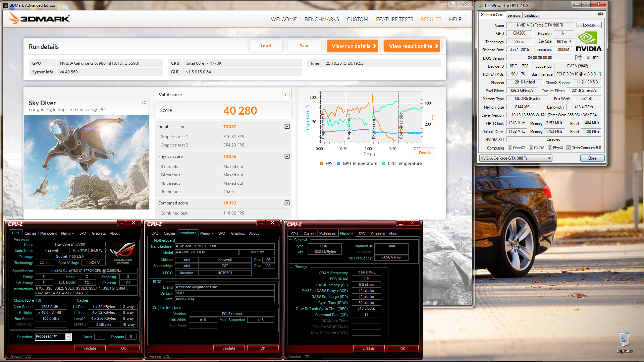Open the HELP tab in 3DMark

click(455, 19)
